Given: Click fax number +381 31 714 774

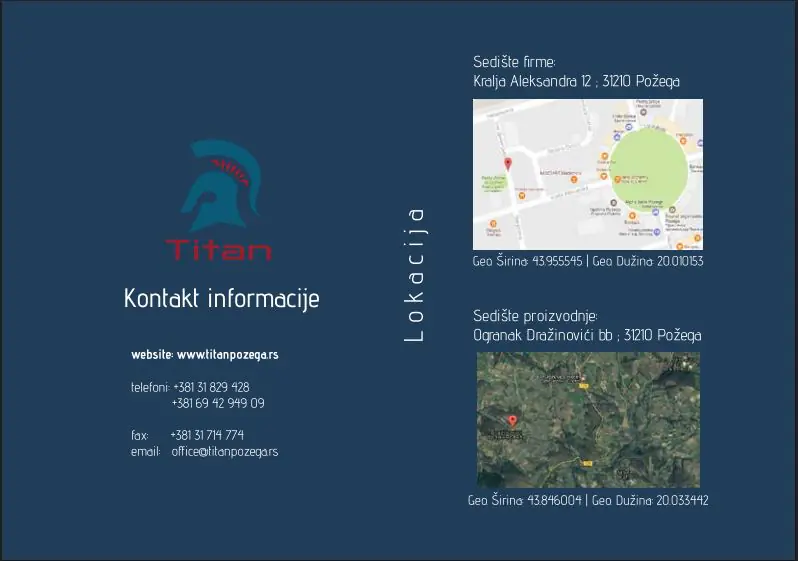Looking at the screenshot, I should [206, 435].
